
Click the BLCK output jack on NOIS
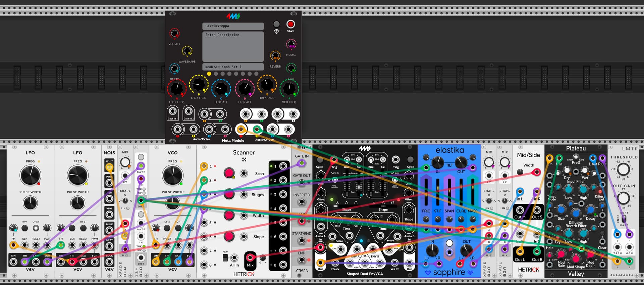click(109, 262)
